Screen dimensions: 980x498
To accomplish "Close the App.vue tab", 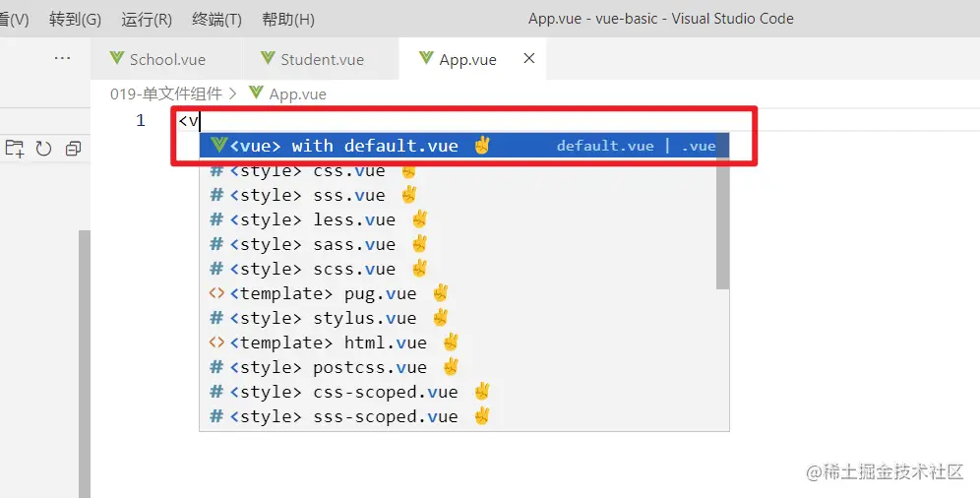I will (x=528, y=58).
